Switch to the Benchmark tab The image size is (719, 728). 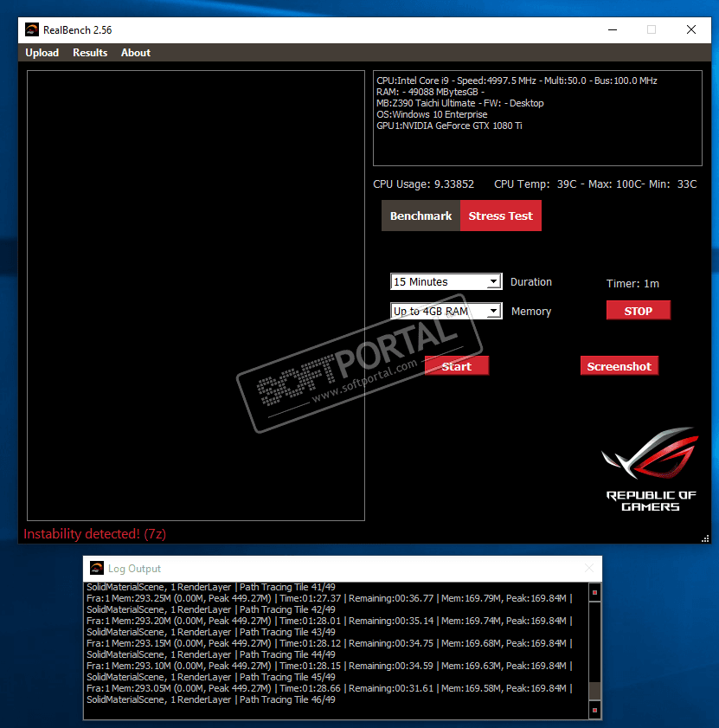point(420,216)
